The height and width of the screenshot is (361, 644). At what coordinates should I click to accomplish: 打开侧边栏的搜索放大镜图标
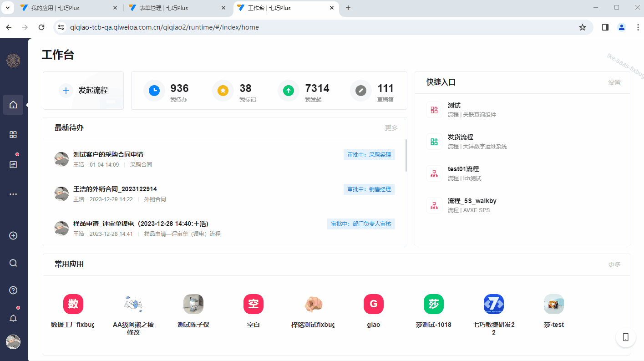click(x=13, y=263)
